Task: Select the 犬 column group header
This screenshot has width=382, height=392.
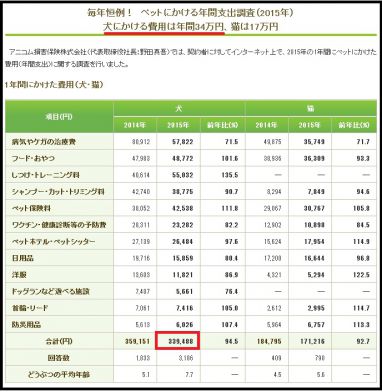Action: (x=179, y=109)
